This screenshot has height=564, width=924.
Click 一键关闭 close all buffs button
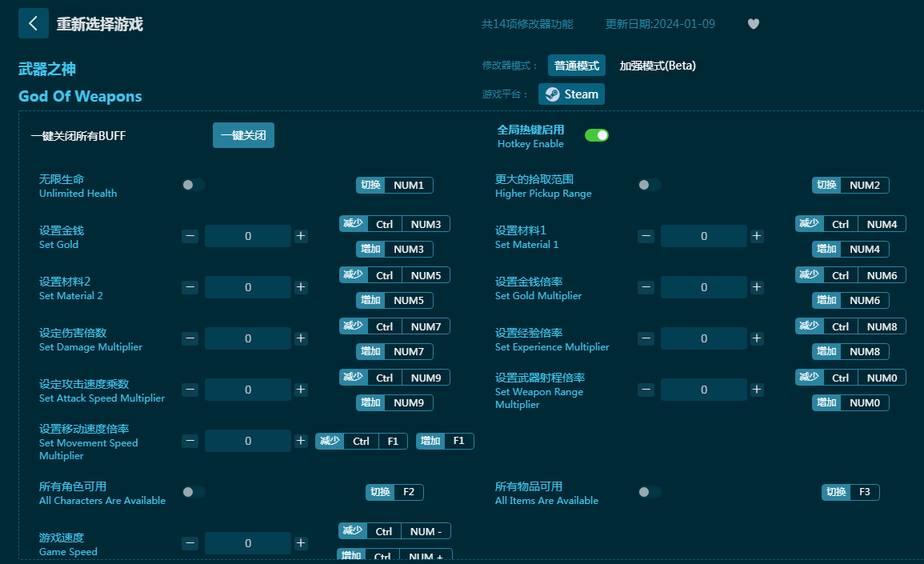243,135
